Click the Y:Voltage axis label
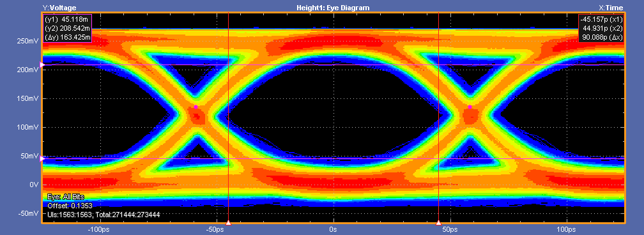This screenshot has height=235, width=644. coord(59,8)
